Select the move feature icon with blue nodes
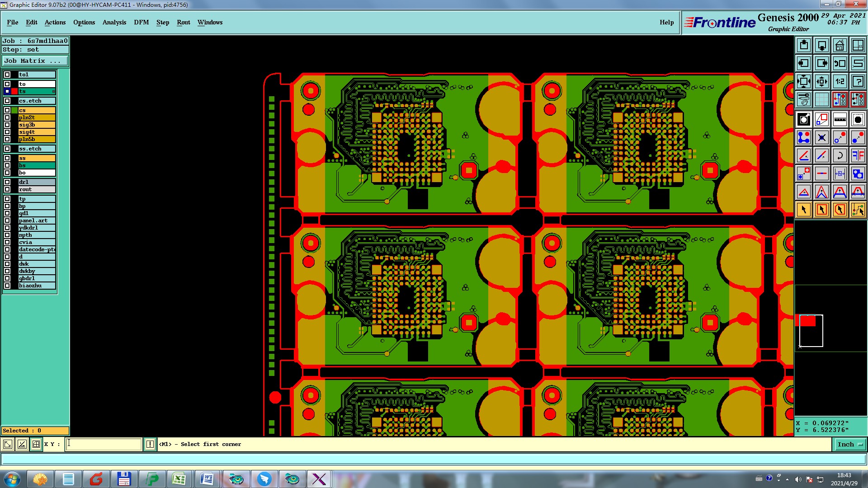This screenshot has height=488, width=868. point(804,137)
